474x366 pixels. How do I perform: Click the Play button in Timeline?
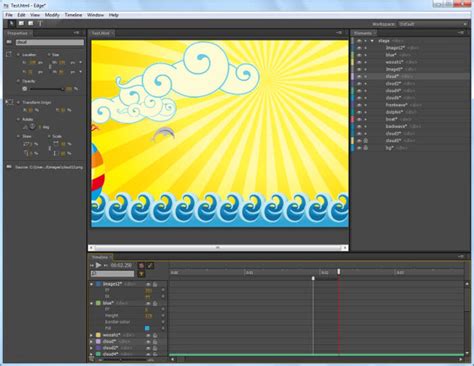coord(98,265)
